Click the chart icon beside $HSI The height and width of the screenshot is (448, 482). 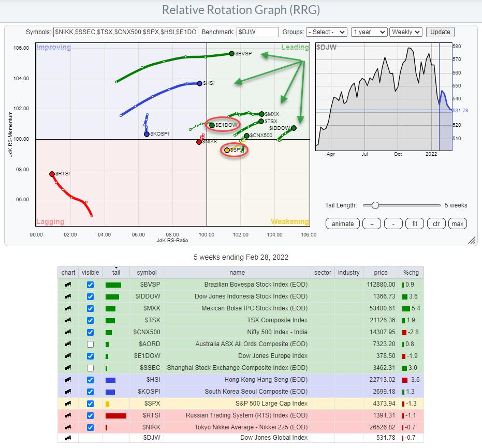click(x=68, y=380)
